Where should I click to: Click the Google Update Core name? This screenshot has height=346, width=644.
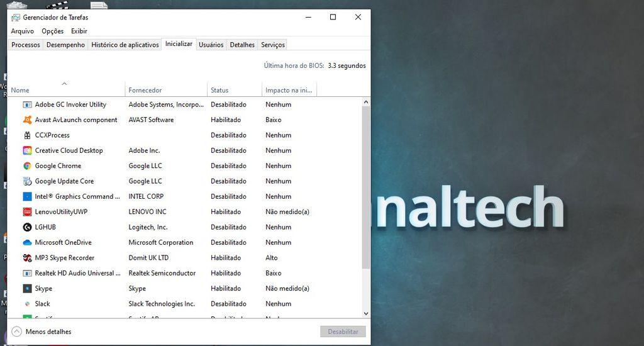(x=64, y=181)
